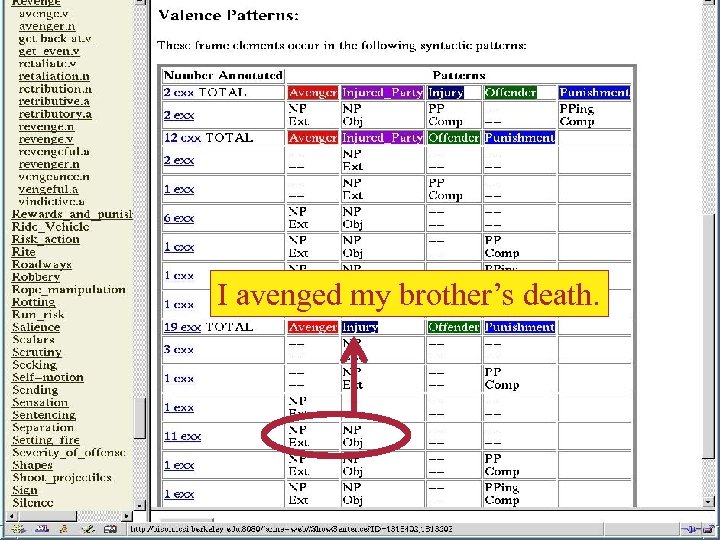Open the retributory.a entry
Screen dimensions: 720x540
click(55, 114)
